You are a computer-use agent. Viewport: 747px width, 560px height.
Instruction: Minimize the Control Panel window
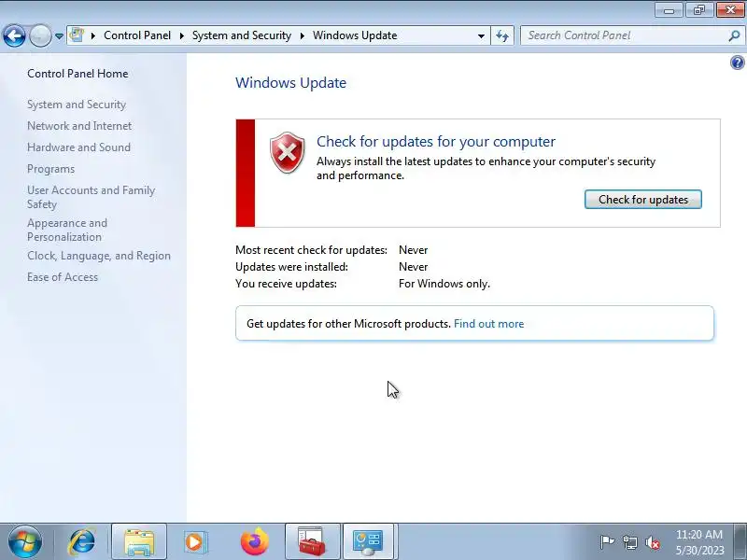click(669, 10)
